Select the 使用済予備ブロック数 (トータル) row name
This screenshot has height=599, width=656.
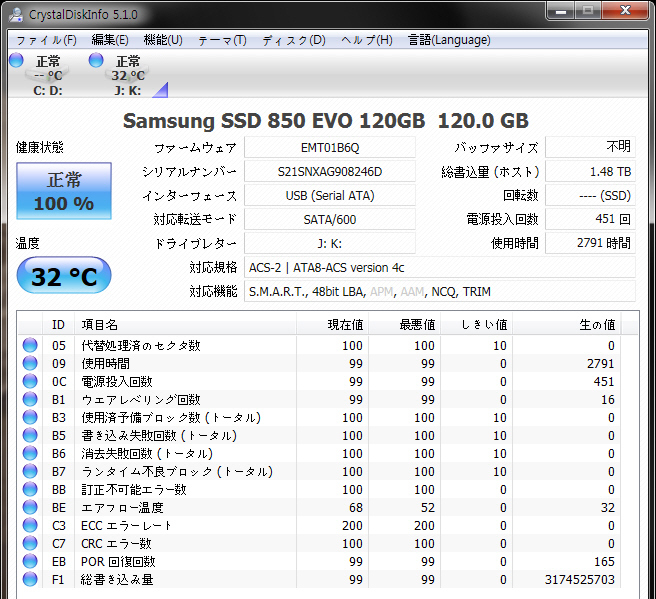click(171, 417)
